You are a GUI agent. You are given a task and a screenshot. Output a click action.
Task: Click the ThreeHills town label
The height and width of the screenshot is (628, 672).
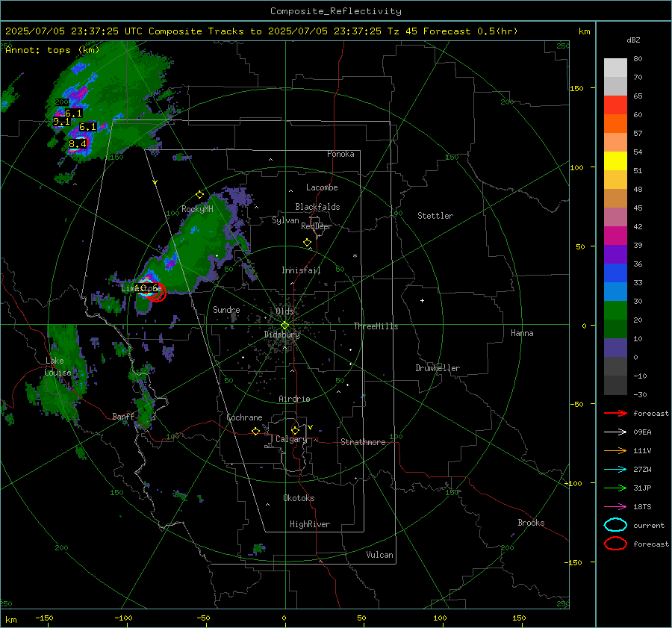[x=376, y=326]
